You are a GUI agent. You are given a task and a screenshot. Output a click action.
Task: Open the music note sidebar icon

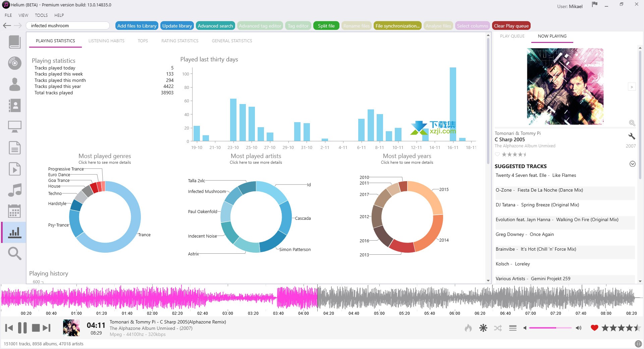pos(15,190)
